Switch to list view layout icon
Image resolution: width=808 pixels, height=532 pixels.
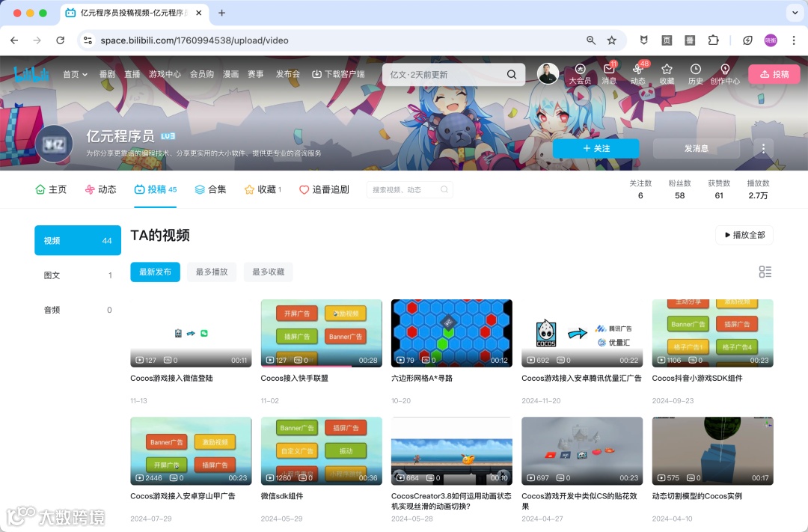765,272
